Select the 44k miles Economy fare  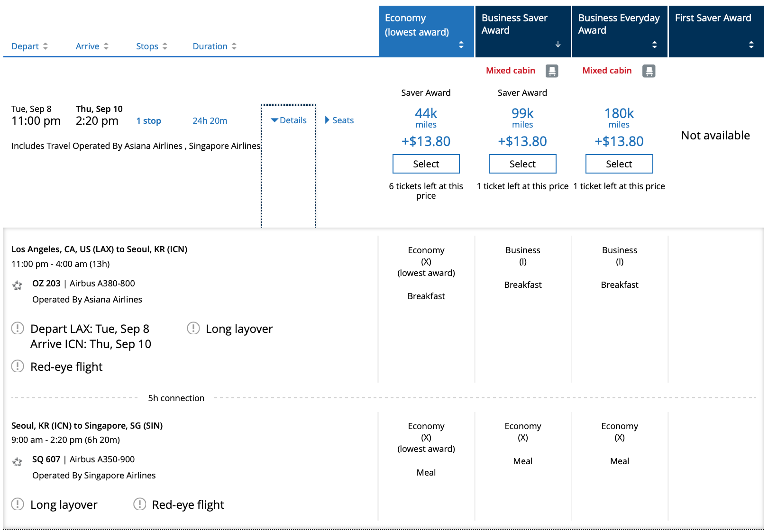pos(426,164)
